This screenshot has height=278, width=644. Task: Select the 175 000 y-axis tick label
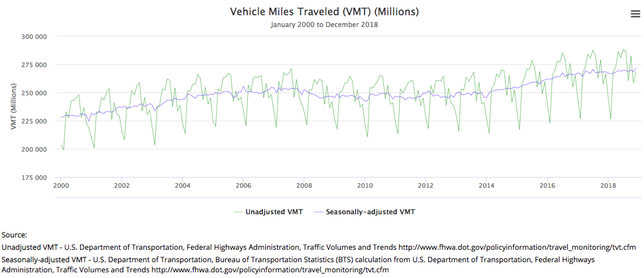click(34, 178)
